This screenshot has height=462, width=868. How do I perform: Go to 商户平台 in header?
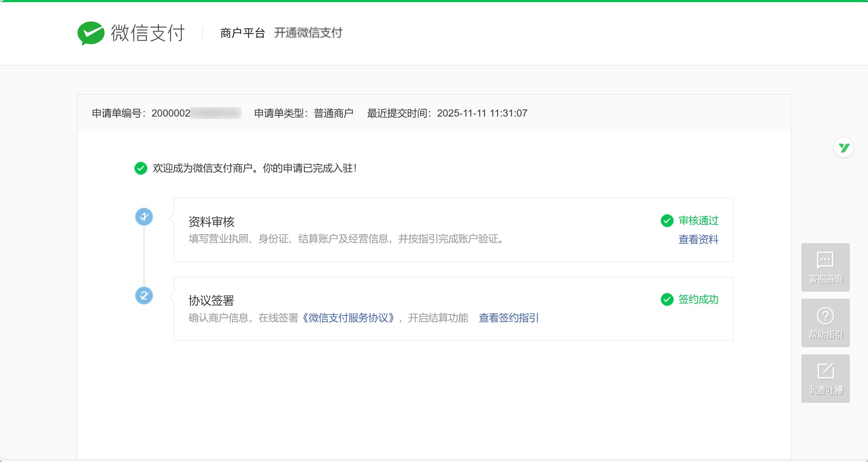(x=242, y=33)
